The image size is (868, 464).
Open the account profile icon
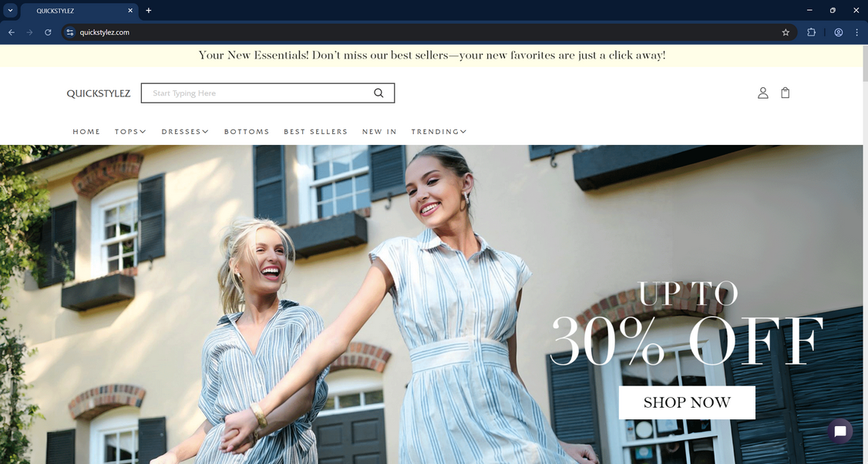[x=763, y=93]
